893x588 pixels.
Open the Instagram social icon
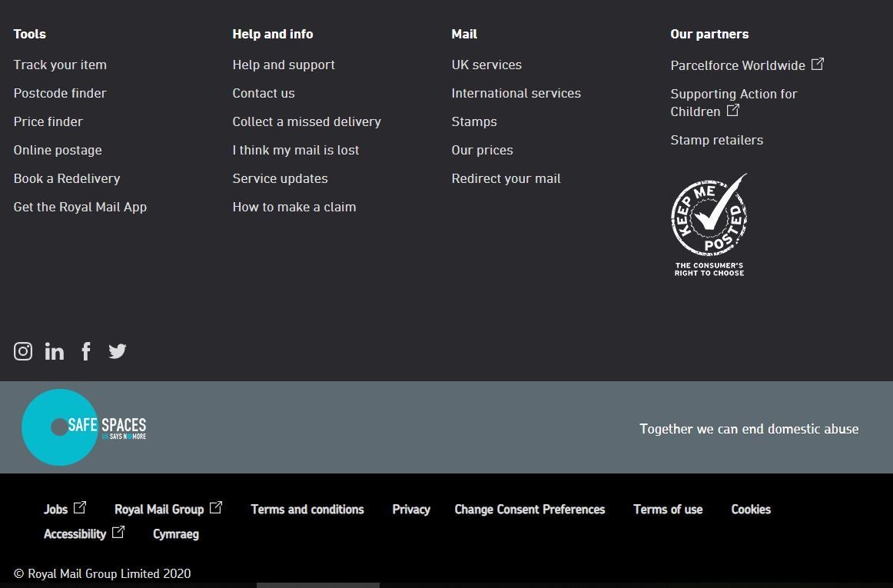tap(23, 351)
